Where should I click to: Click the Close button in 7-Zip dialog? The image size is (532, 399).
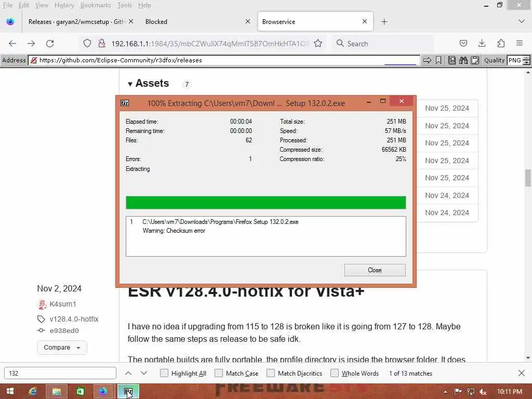coord(375,270)
